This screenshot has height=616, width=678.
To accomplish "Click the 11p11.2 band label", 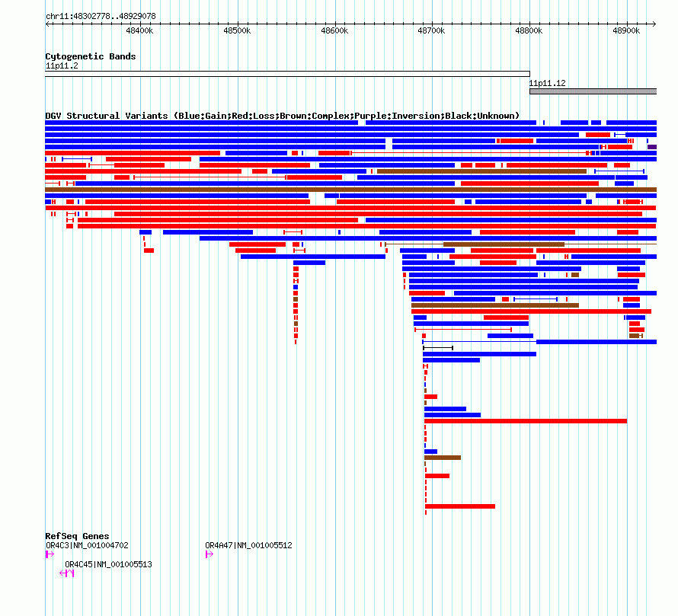I will click(x=62, y=65).
